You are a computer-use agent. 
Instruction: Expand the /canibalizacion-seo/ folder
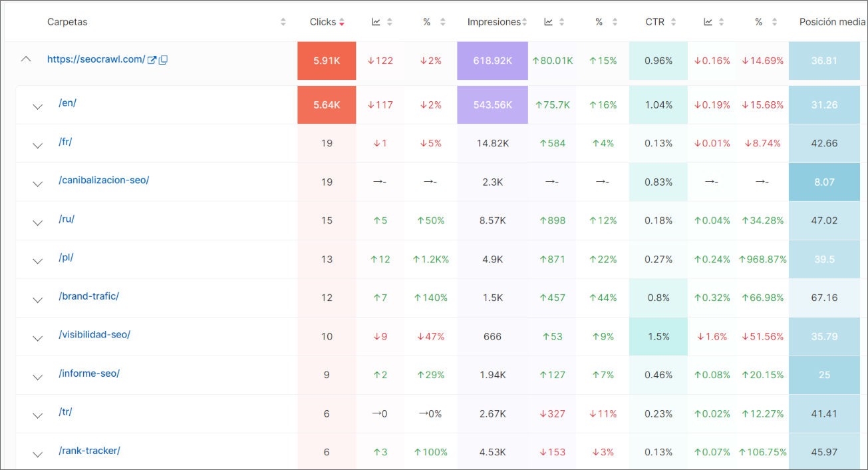click(x=37, y=183)
